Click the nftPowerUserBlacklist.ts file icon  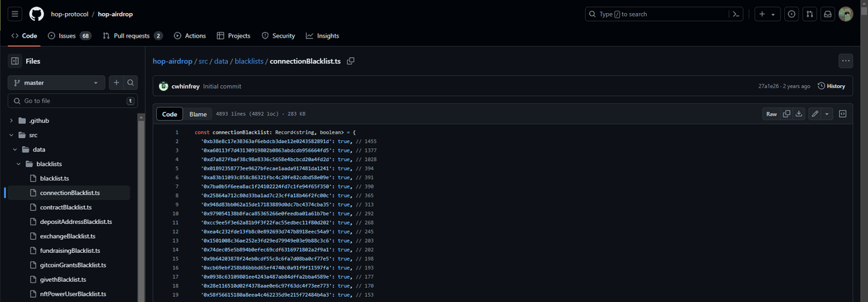(33, 294)
